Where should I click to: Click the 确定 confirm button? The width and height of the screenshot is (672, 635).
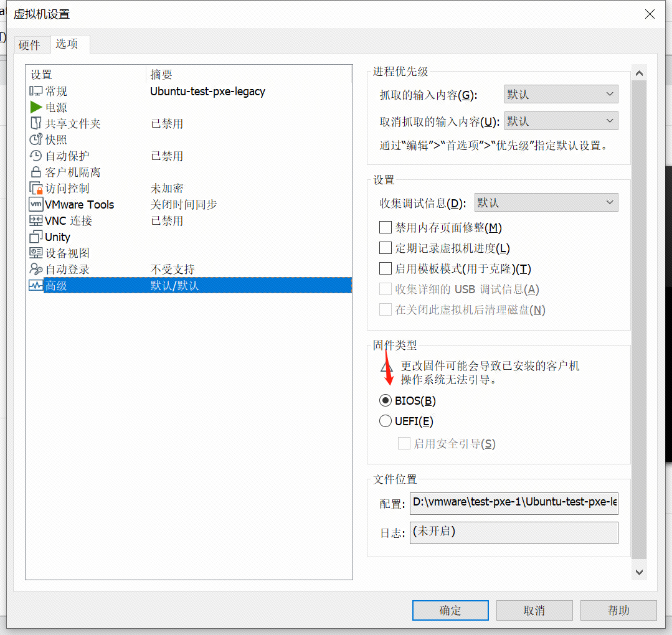450,610
